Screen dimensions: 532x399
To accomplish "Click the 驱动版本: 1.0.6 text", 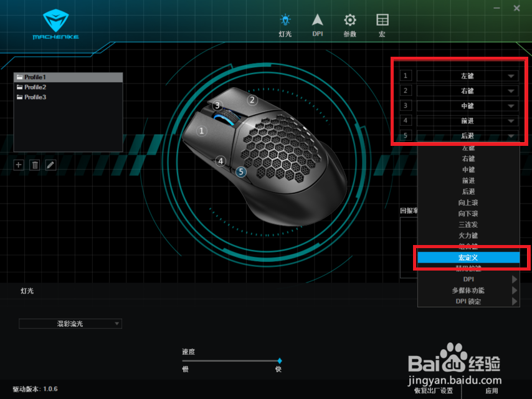I will 35,389.
